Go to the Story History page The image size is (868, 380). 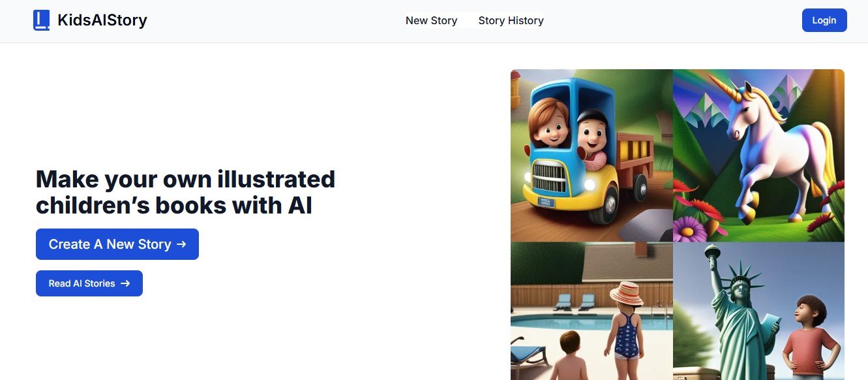click(511, 20)
